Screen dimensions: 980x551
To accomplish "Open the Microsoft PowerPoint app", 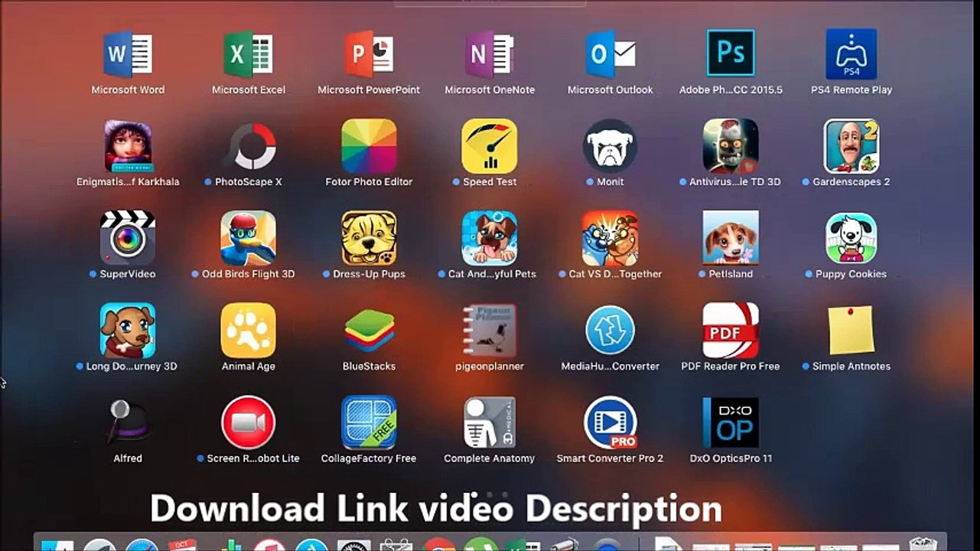I will point(369,54).
